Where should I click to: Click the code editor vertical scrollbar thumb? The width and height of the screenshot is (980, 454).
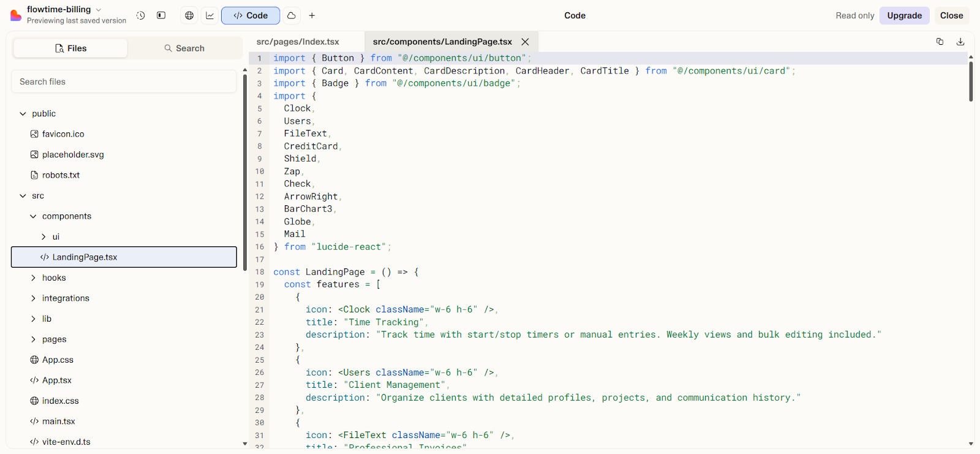(971, 81)
